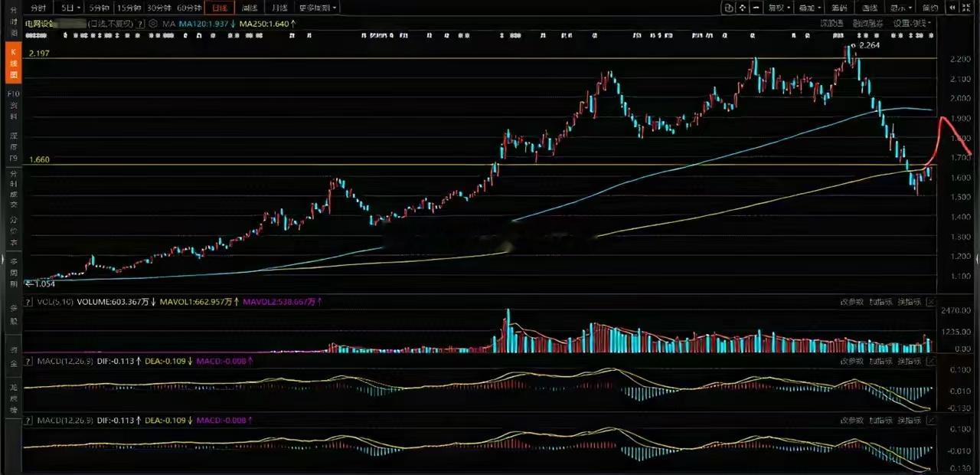The image size is (980, 475).
Task: Click the 简约 view button
Action: pos(929,8)
